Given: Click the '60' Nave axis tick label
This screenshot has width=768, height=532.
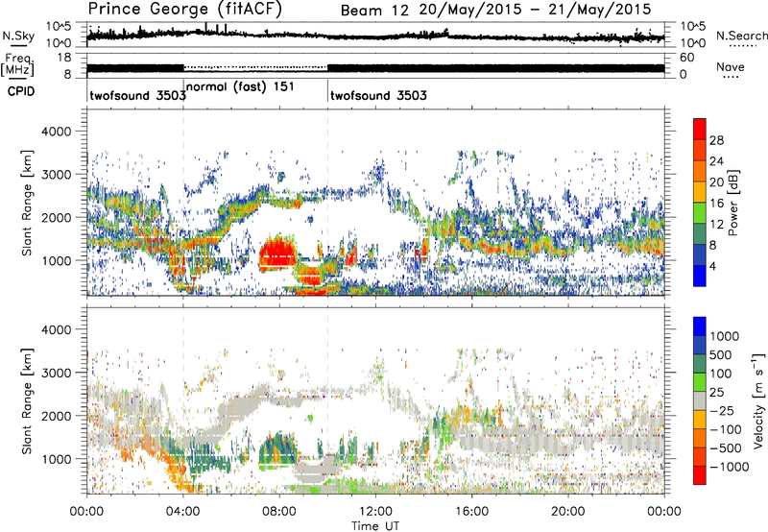Looking at the screenshot, I should pyautogui.click(x=687, y=58).
